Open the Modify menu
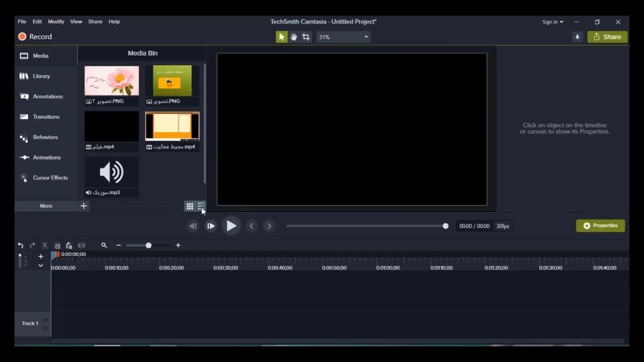 coord(56,22)
